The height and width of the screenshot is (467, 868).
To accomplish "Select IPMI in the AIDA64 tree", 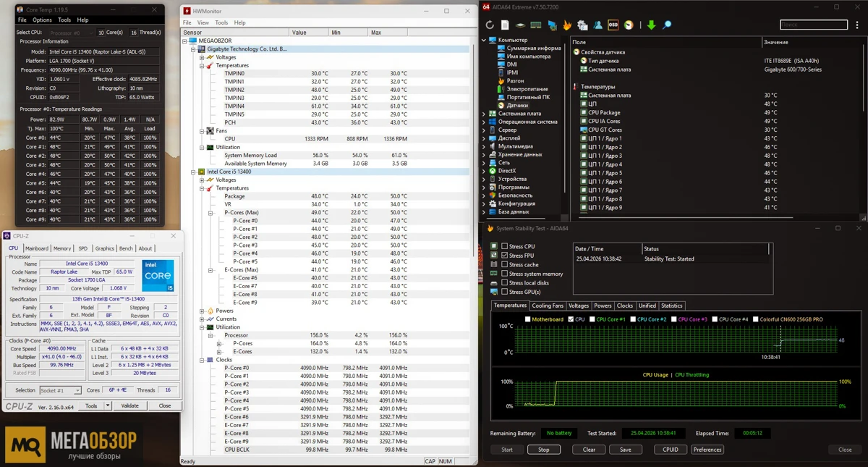I will pyautogui.click(x=512, y=72).
